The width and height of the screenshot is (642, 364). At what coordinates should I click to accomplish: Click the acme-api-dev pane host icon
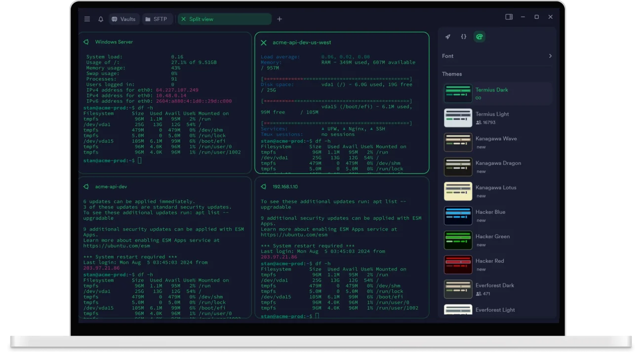pos(86,187)
